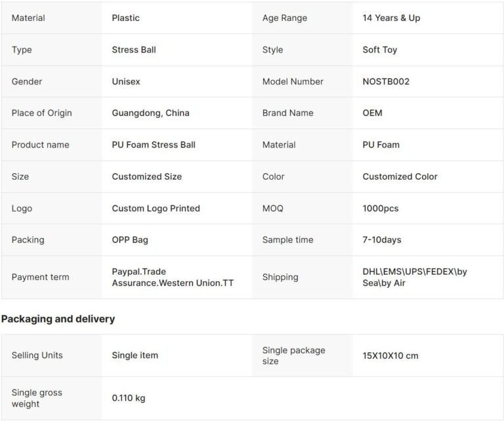The height and width of the screenshot is (421, 504).
Task: Select the '14 Years & Up' age range
Action: [x=391, y=18]
